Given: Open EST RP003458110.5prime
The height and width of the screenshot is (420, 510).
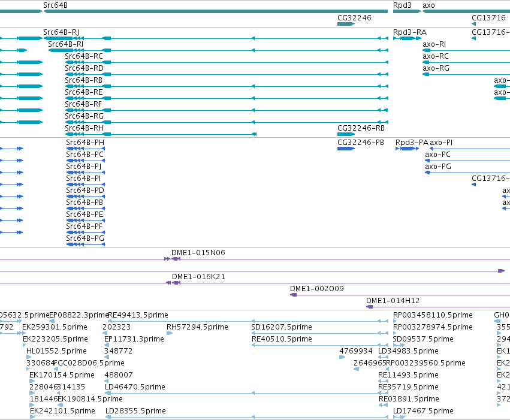Looking at the screenshot, I should pyautogui.click(x=395, y=321).
